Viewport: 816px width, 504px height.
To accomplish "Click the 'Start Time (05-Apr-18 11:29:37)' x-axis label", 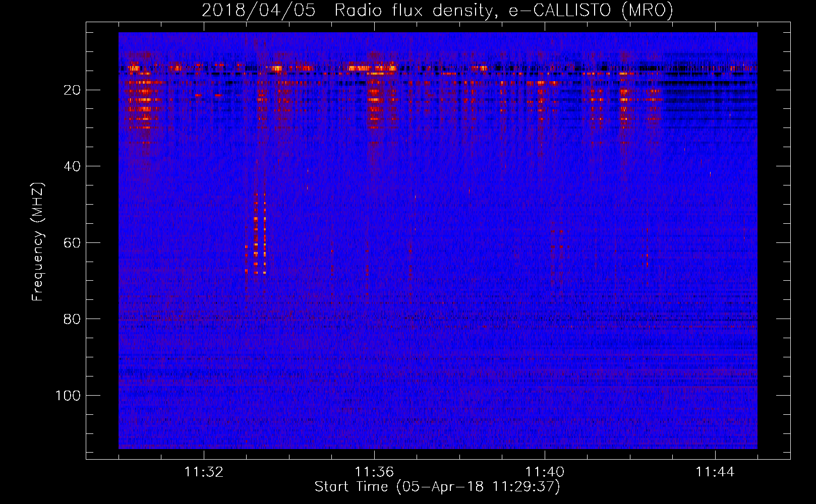I will pyautogui.click(x=437, y=487).
